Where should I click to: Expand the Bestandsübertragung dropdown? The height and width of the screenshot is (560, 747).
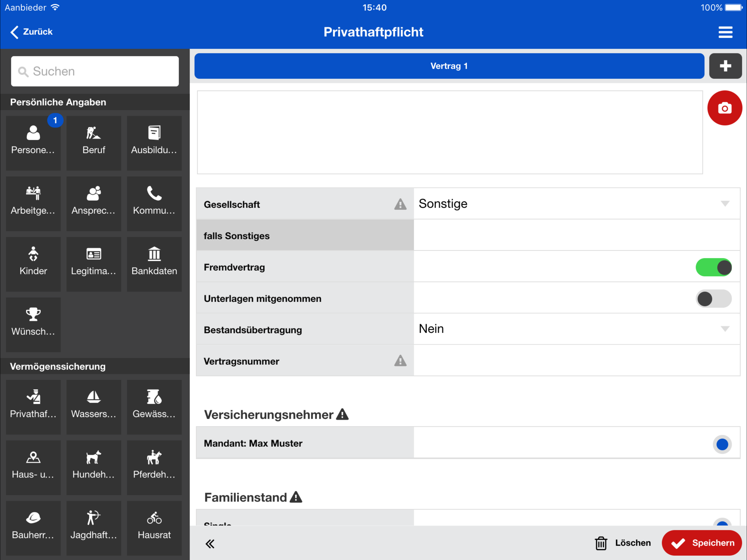tap(576, 329)
